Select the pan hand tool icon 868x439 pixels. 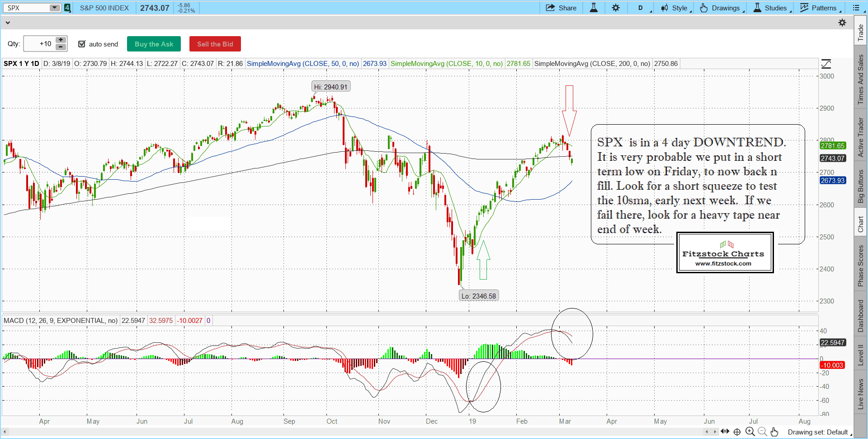[x=774, y=432]
